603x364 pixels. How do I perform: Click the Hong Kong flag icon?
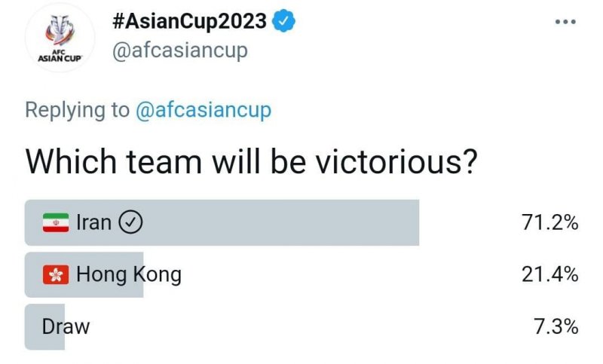55,274
